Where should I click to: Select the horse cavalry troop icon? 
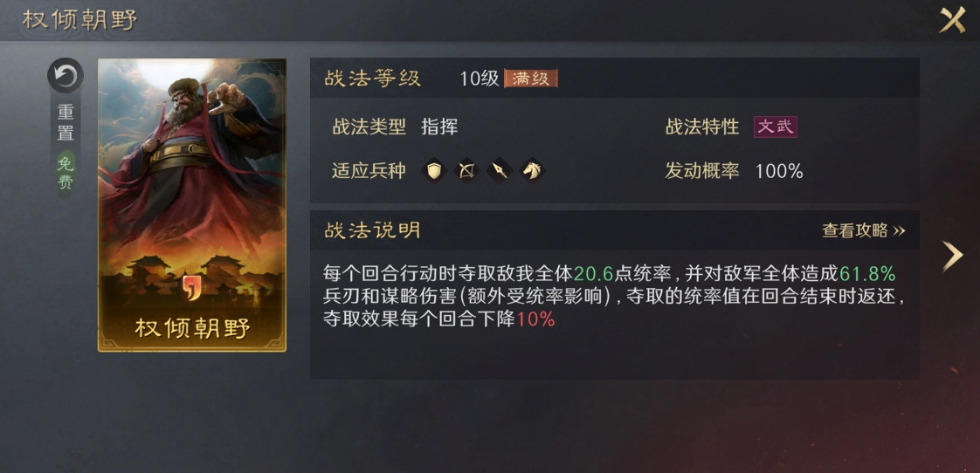533,170
